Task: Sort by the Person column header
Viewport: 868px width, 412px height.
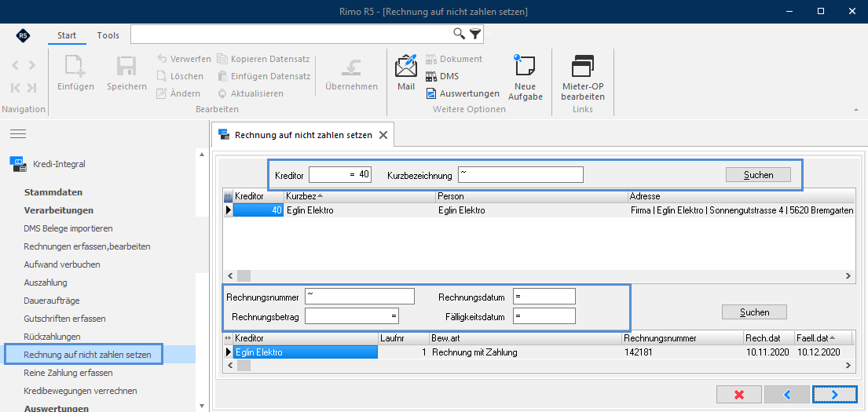Action: tap(532, 196)
